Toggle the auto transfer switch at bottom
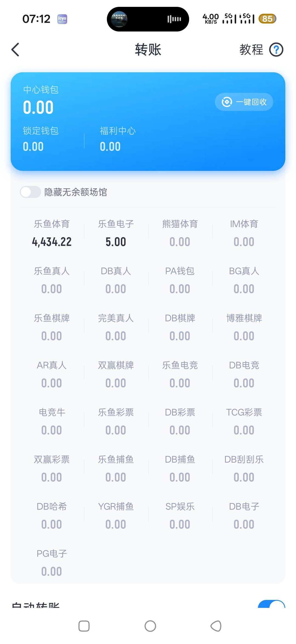This screenshot has width=296, height=644. tap(271, 605)
